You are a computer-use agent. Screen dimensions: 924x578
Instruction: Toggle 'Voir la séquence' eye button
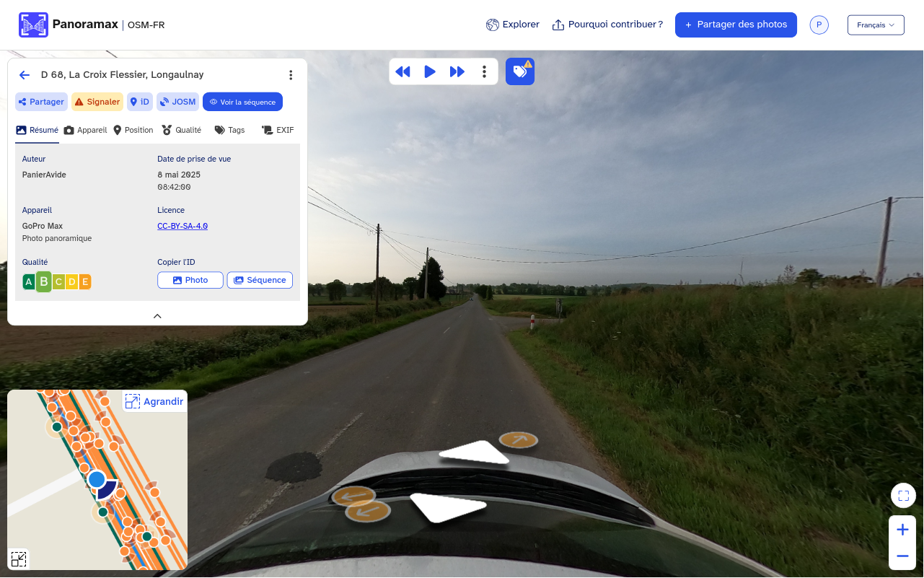(x=242, y=102)
